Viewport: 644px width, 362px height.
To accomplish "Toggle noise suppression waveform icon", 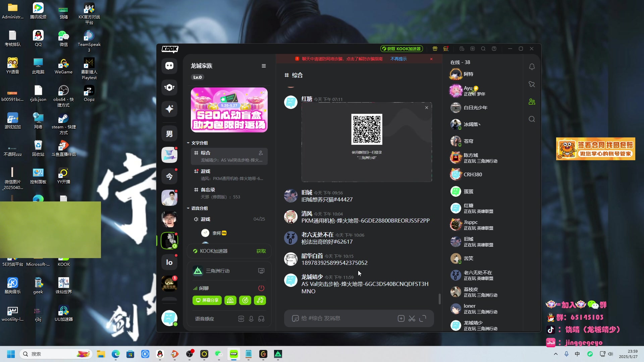I will point(241,319).
